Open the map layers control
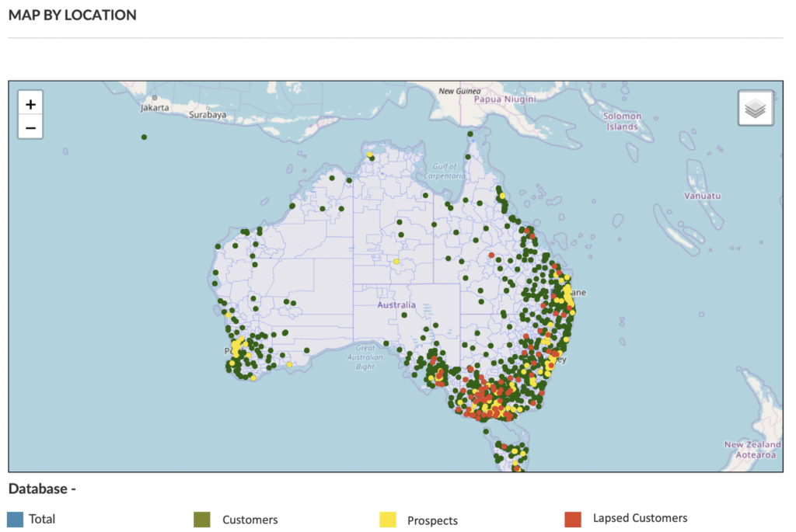Screen dimensions: 796x532 755,109
